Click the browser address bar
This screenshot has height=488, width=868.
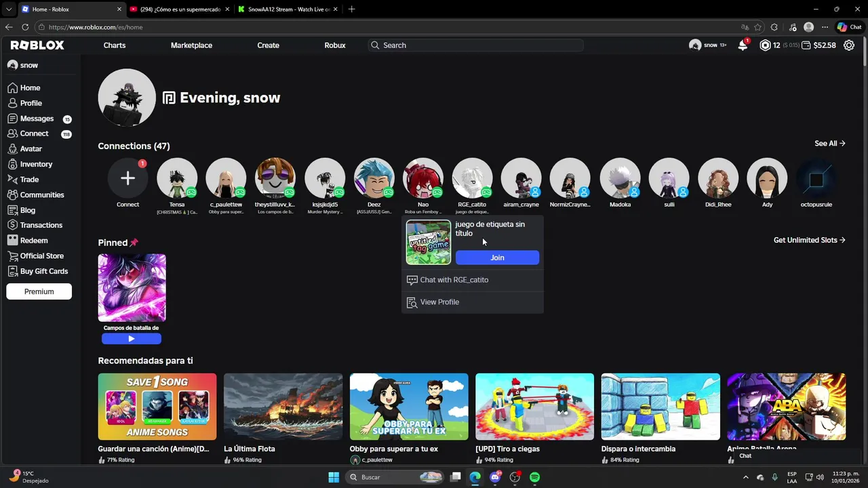point(387,27)
